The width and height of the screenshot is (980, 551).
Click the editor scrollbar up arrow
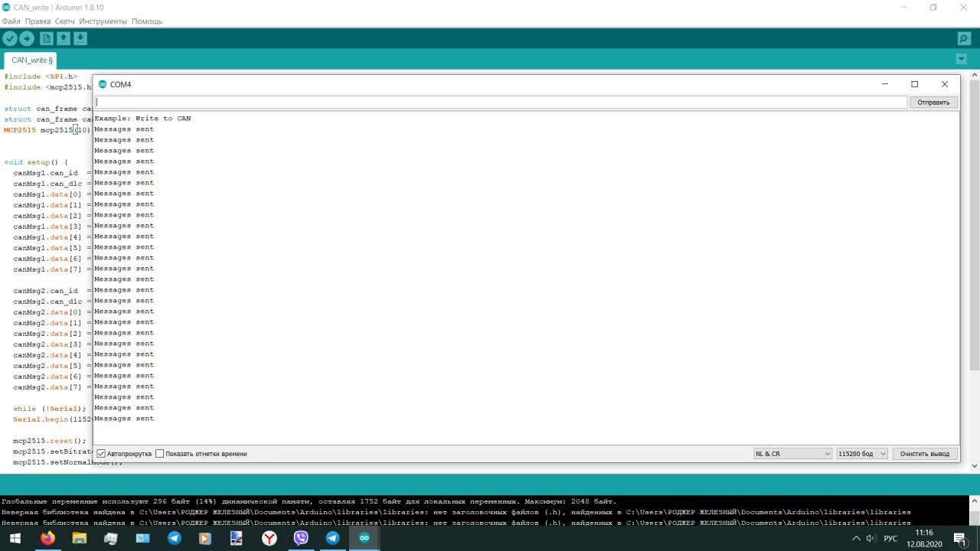[x=975, y=76]
